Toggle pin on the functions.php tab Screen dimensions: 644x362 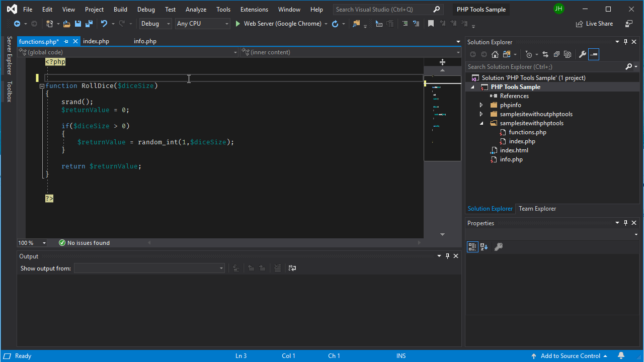66,41
